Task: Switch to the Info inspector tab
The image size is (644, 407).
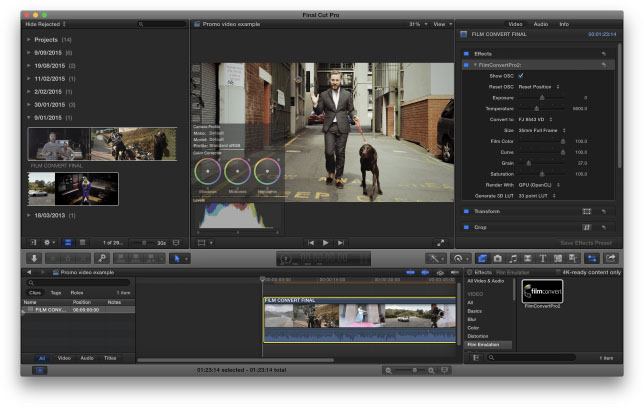Action: (564, 24)
